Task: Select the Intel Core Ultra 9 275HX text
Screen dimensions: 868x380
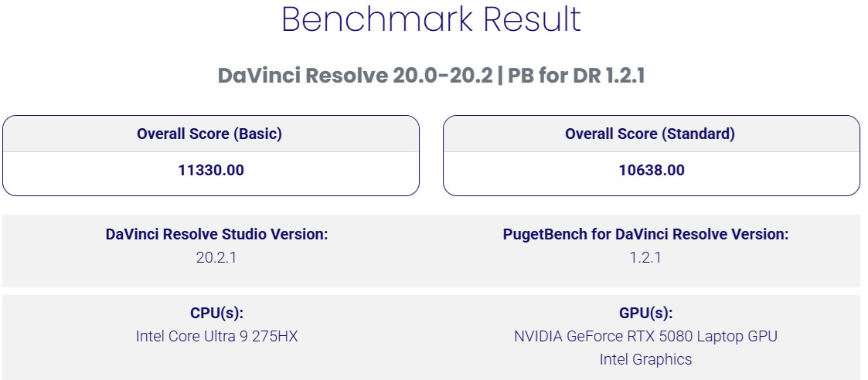Action: 216,336
